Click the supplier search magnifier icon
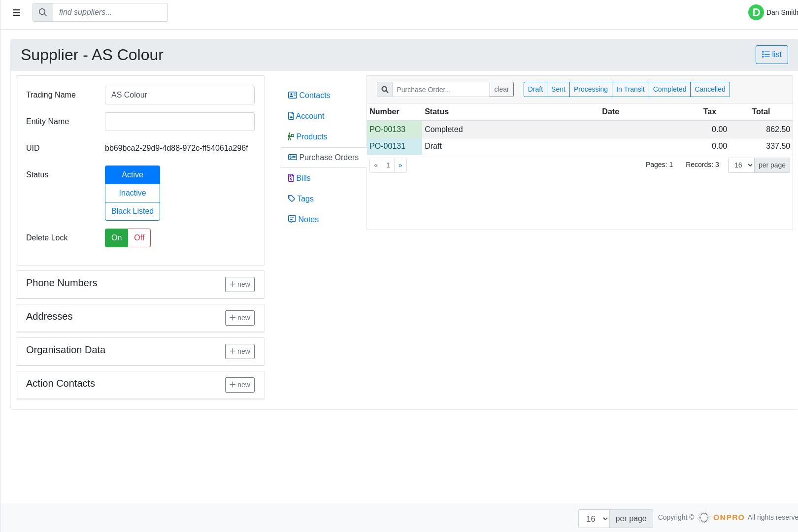The image size is (798, 532). 43,12
